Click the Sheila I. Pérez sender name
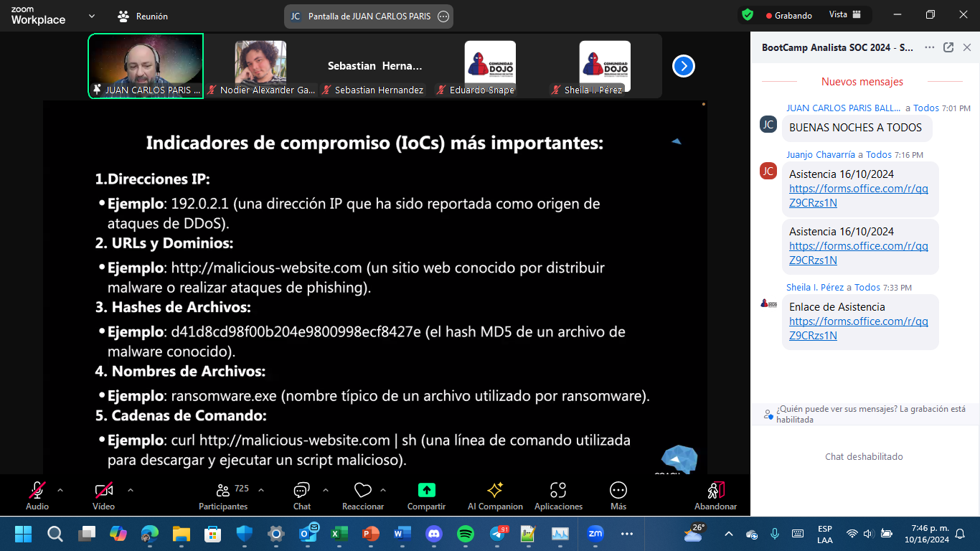Screen dimensions: 980x551 pyautogui.click(x=815, y=287)
